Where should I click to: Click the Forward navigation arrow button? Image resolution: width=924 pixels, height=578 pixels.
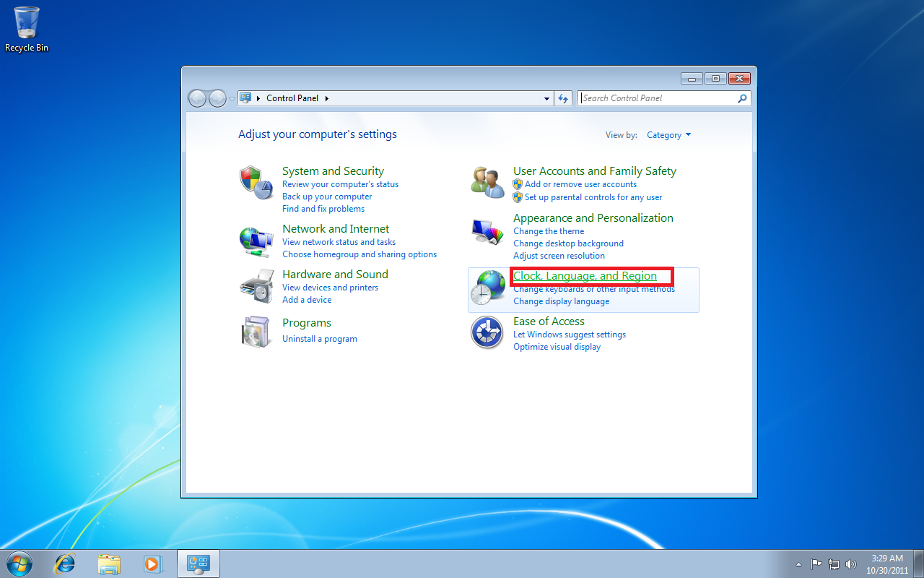217,98
